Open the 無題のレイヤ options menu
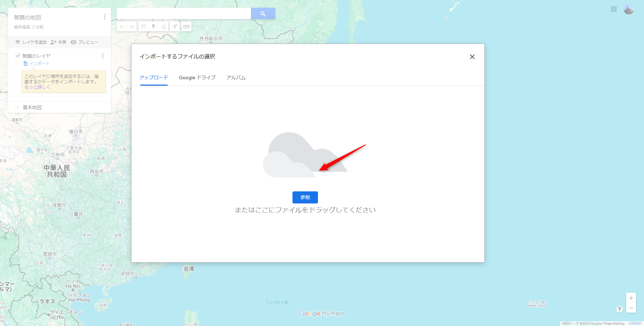Image resolution: width=644 pixels, height=326 pixels. (103, 56)
